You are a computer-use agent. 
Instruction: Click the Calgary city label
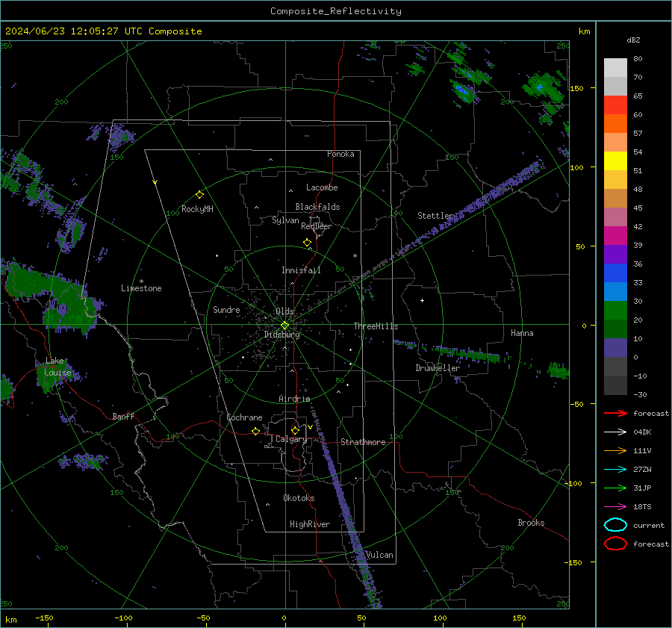click(x=291, y=439)
